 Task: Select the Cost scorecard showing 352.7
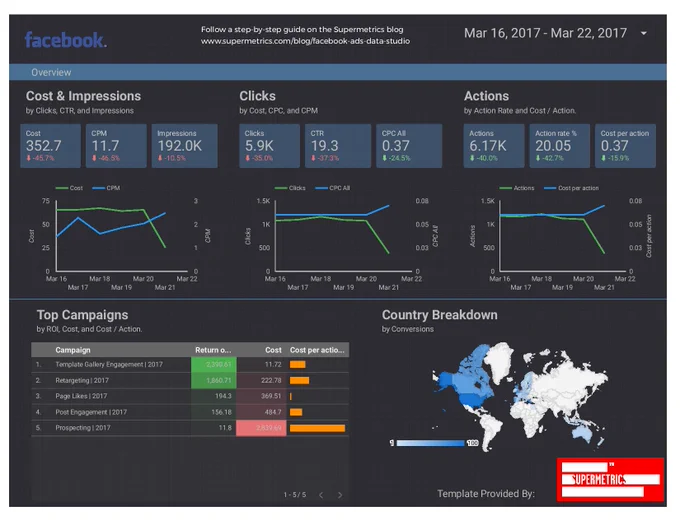[50, 146]
